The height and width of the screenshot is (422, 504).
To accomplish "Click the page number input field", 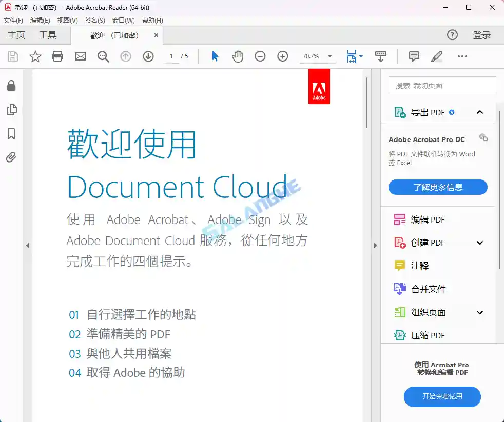I will click(x=171, y=56).
